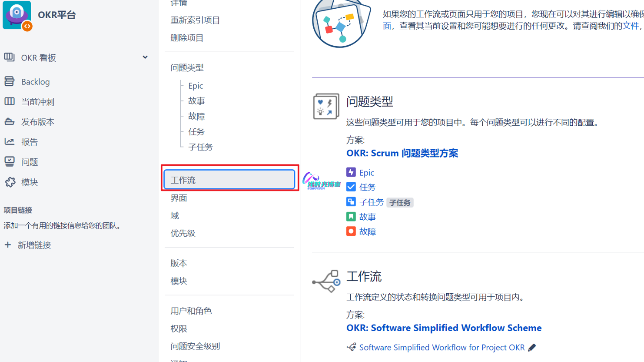
Task: Click the plus icon for 新增链接
Action: 8,245
